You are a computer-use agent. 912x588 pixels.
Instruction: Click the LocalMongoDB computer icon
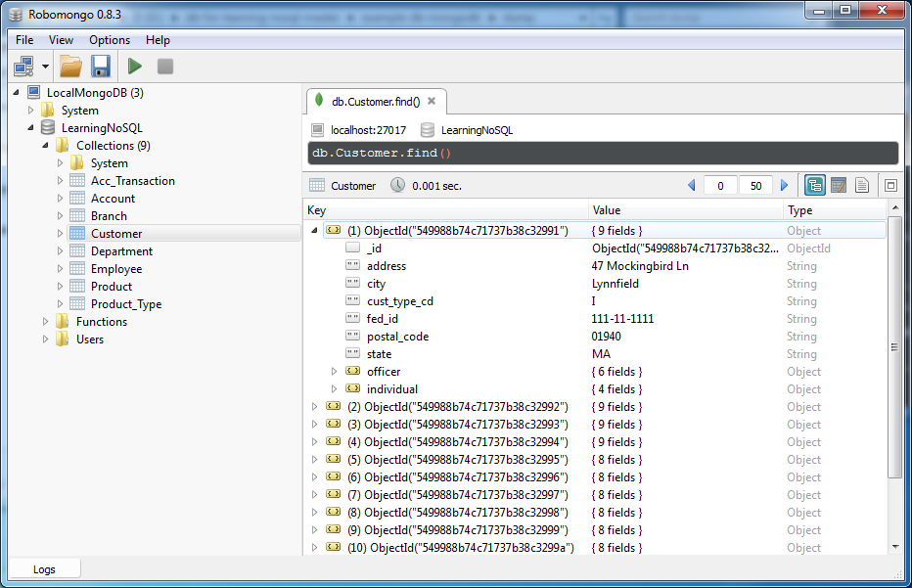tap(34, 93)
